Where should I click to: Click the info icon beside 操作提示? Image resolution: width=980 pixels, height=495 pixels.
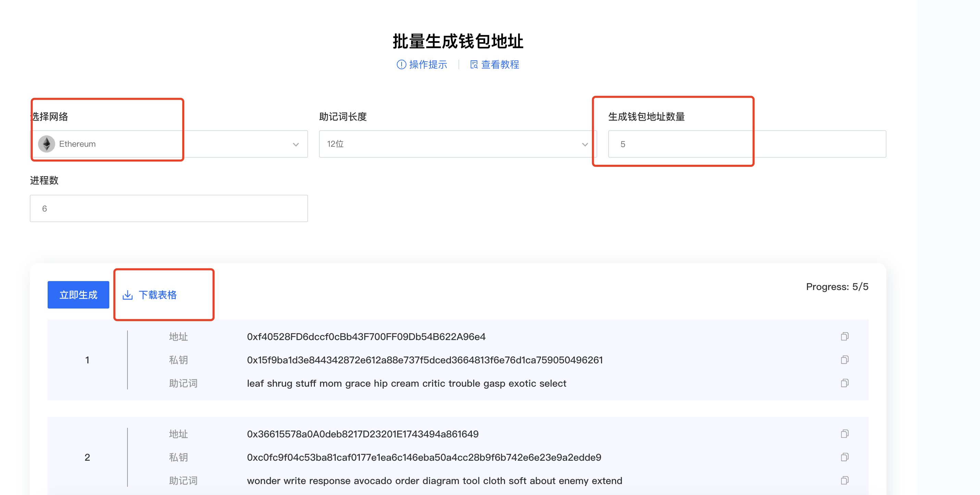401,65
